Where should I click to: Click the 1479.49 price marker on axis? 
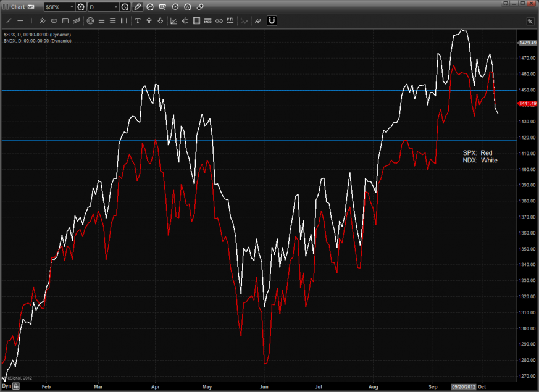coord(527,43)
